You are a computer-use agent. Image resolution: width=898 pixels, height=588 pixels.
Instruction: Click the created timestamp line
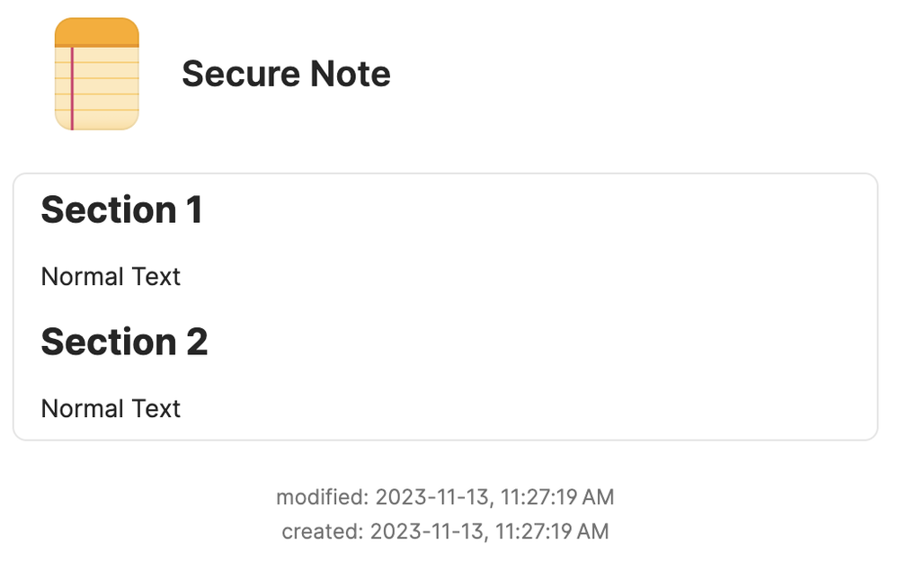pyautogui.click(x=445, y=531)
